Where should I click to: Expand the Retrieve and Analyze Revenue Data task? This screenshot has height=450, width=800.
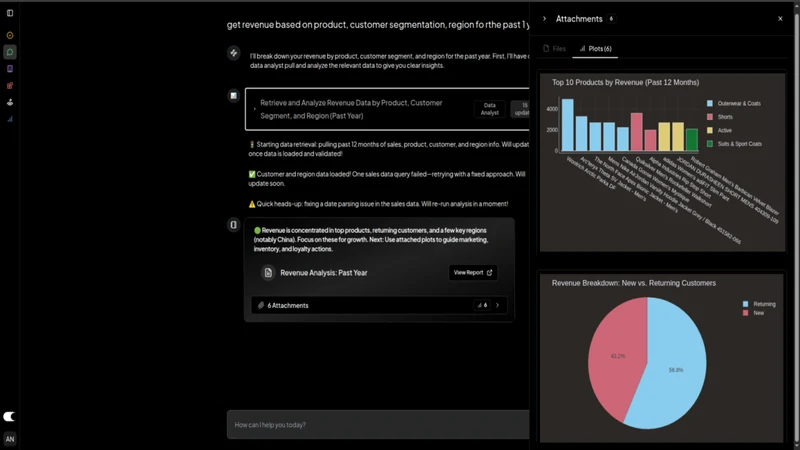click(x=254, y=109)
